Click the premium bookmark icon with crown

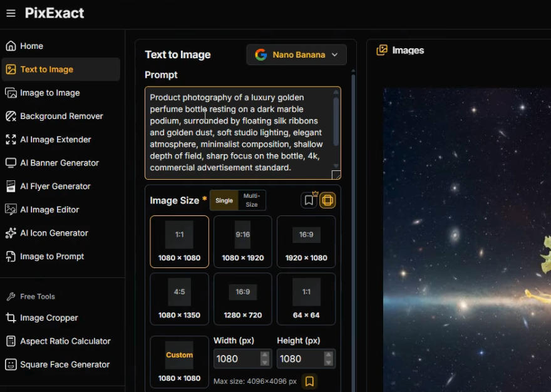pyautogui.click(x=309, y=200)
